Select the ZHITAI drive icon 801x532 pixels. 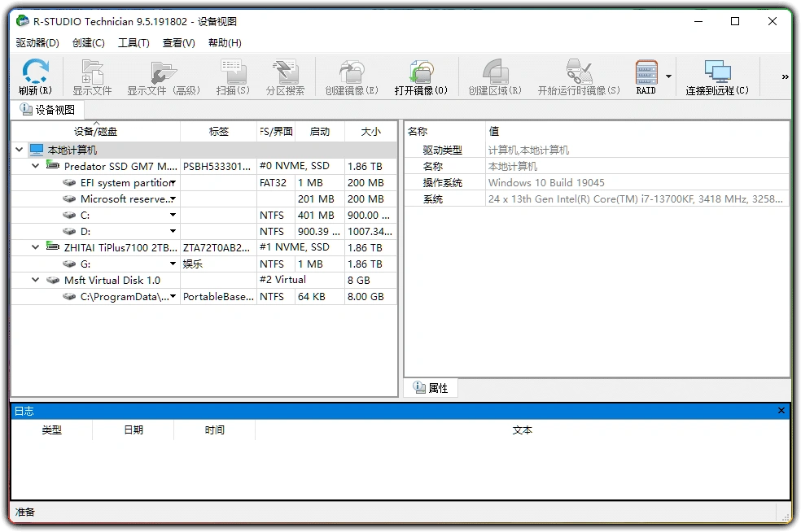click(x=53, y=246)
